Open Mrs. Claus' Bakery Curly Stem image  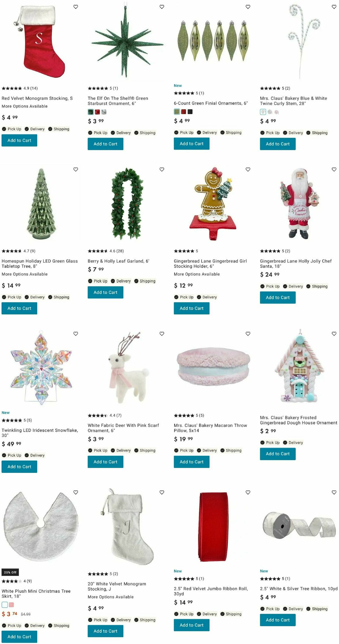(299, 41)
